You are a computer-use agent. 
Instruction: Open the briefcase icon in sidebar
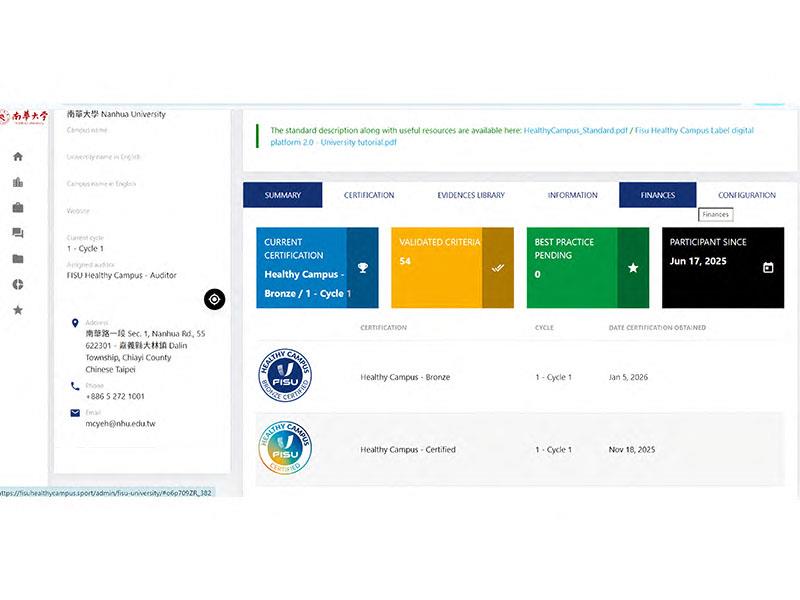click(18, 208)
